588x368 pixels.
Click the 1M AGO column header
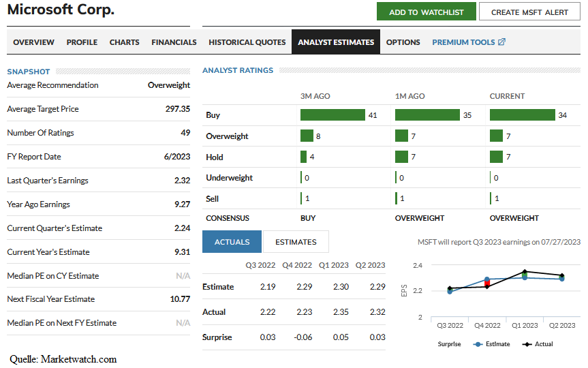(x=409, y=96)
